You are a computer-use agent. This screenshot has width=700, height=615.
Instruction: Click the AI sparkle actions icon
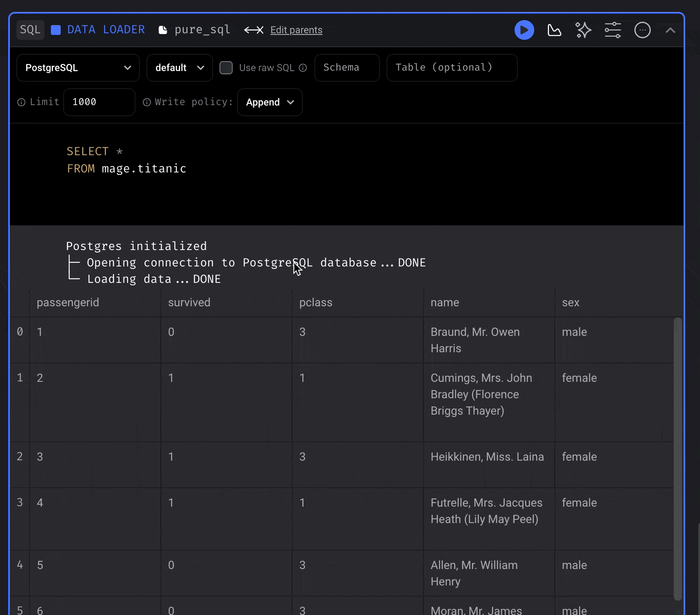point(583,30)
